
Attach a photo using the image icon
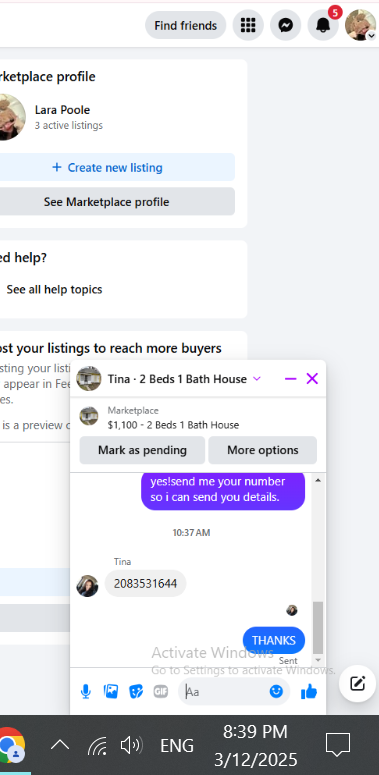[111, 691]
